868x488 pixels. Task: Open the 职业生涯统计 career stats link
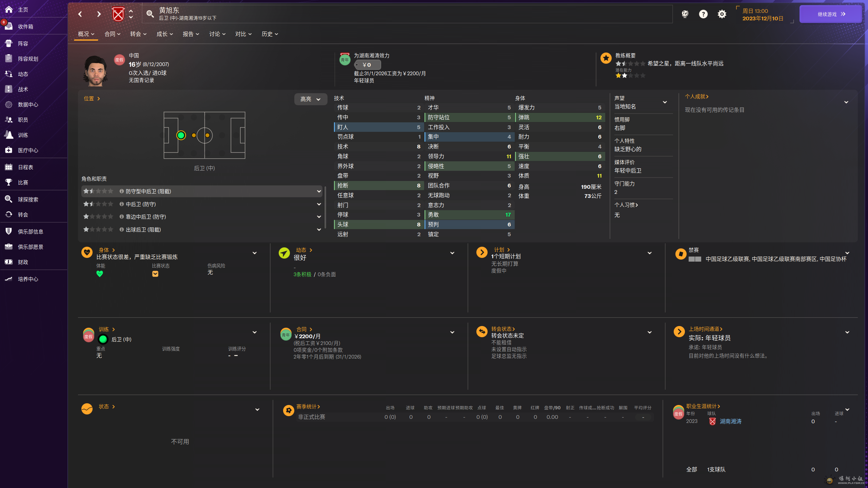703,406
